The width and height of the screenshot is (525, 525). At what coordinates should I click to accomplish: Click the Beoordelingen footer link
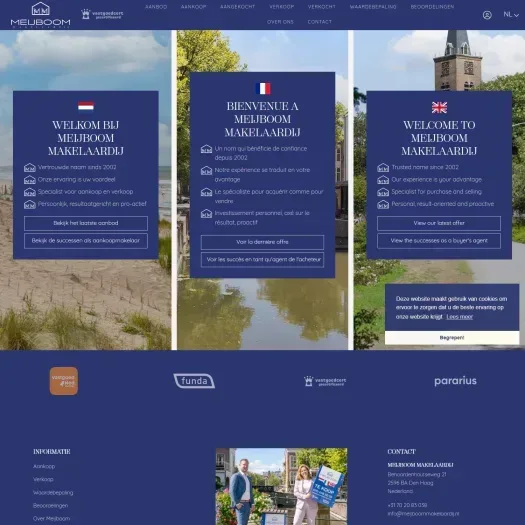(50, 506)
